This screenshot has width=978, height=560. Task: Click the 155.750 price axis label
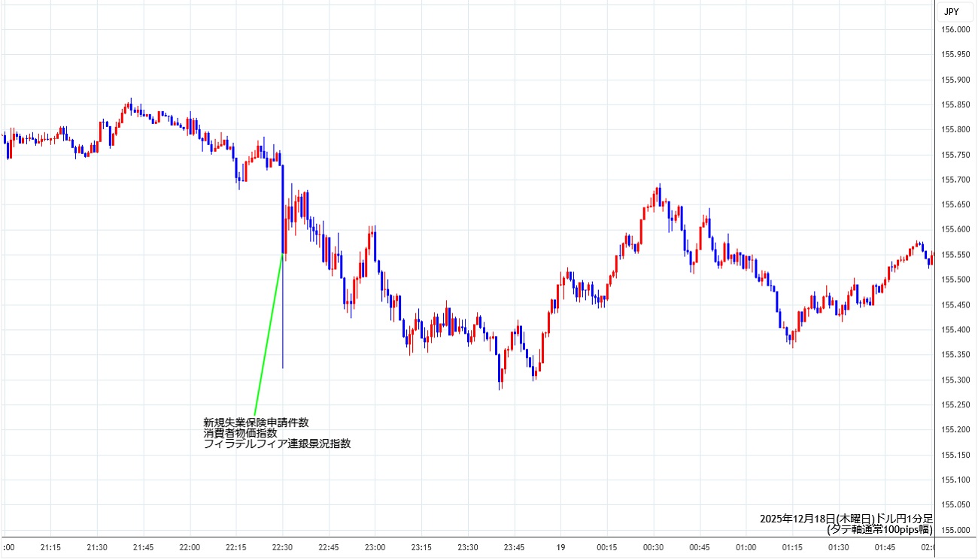pos(955,155)
